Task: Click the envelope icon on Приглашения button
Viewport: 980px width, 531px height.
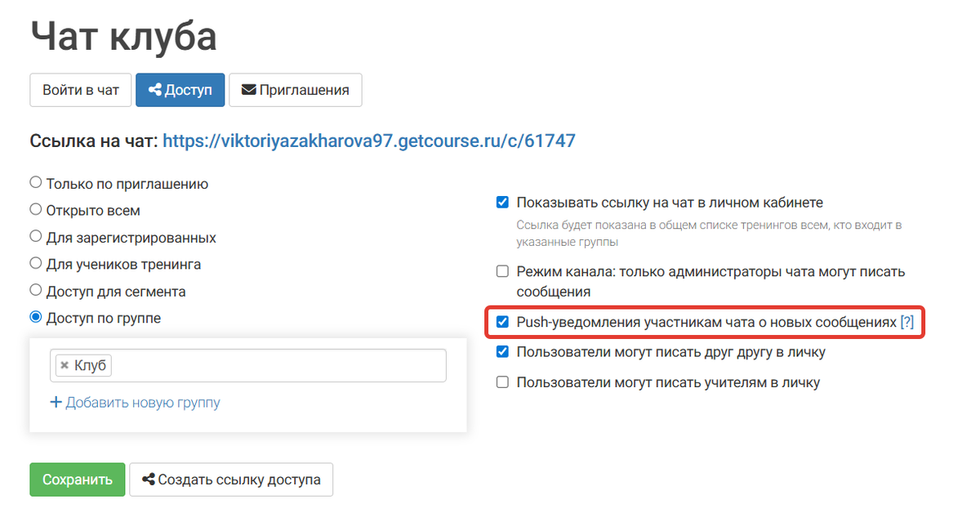Action: [248, 90]
